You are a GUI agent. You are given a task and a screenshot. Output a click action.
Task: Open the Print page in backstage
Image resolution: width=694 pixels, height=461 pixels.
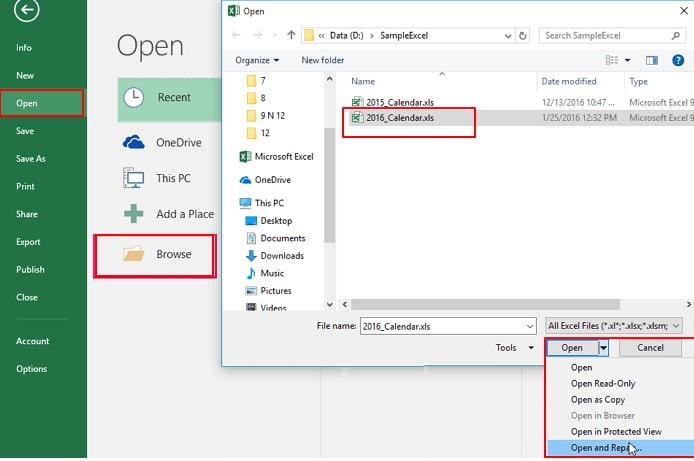click(x=25, y=186)
